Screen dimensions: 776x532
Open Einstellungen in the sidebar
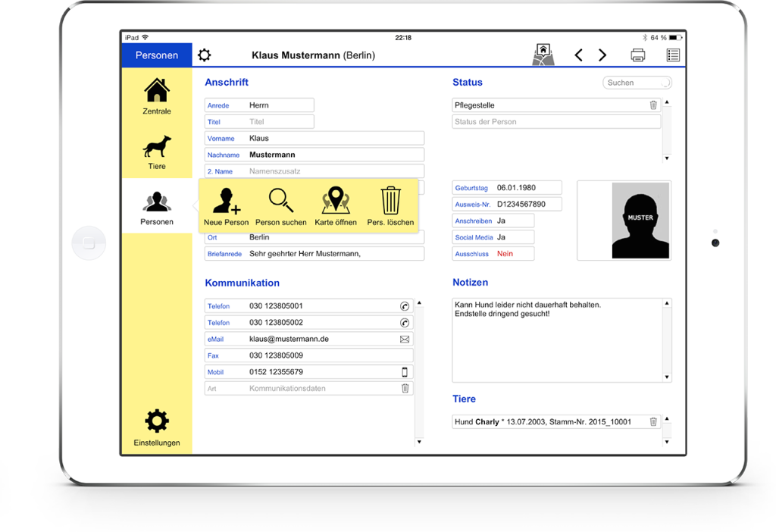(157, 427)
